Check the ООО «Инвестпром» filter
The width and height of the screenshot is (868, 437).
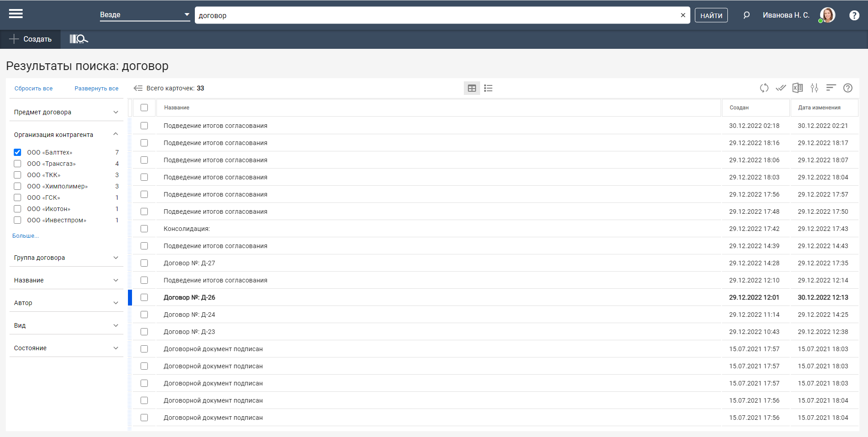[x=17, y=220]
